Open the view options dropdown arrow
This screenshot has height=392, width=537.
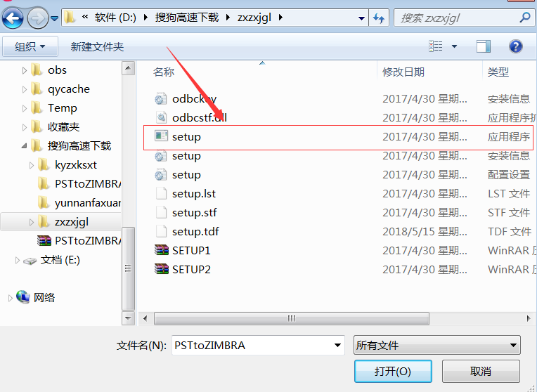pyautogui.click(x=455, y=46)
